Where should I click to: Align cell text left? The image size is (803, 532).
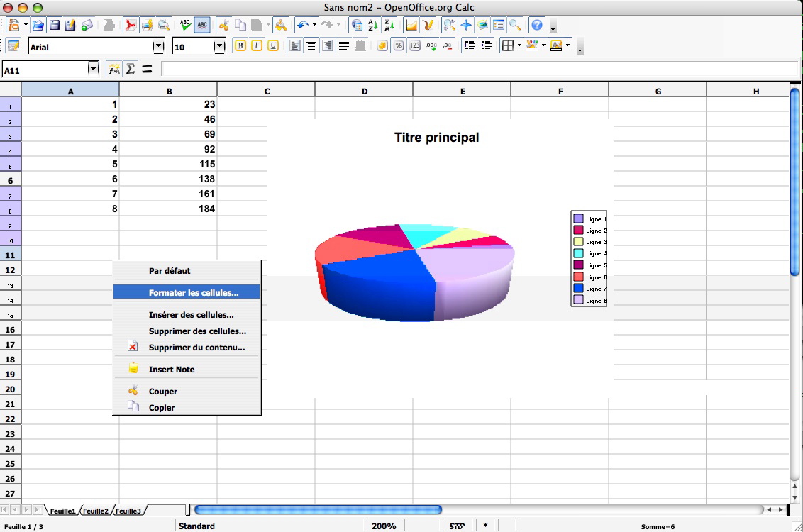click(x=295, y=45)
